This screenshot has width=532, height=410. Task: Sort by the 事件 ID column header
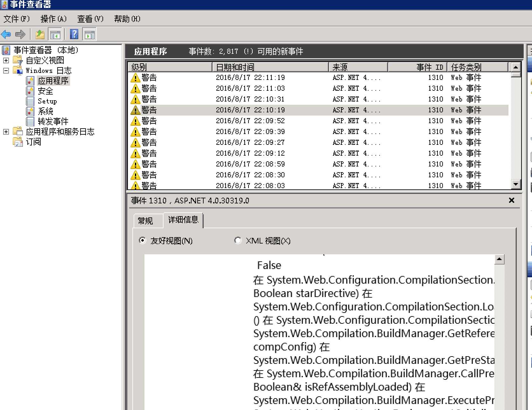pyautogui.click(x=417, y=67)
